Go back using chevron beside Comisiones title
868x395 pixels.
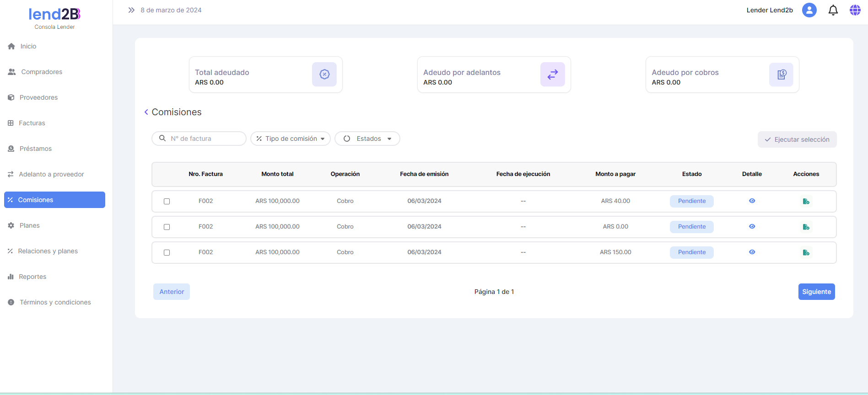(146, 112)
